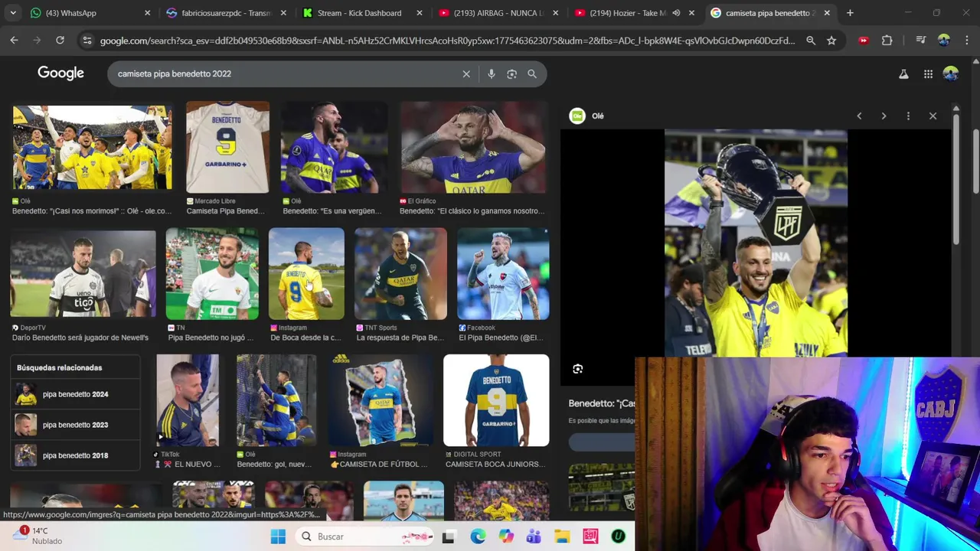Open File Explorer from the taskbar
980x551 pixels.
[x=562, y=536]
